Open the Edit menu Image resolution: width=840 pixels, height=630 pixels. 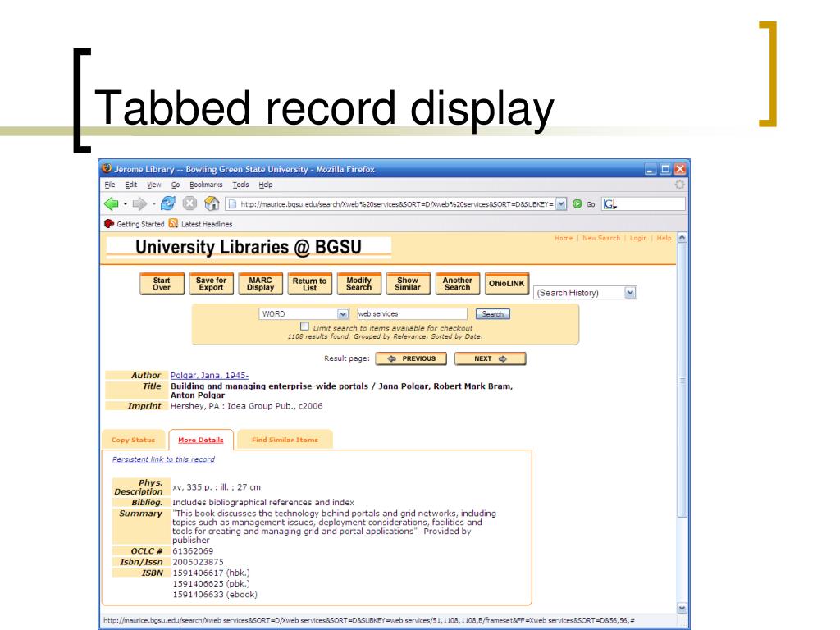click(130, 185)
